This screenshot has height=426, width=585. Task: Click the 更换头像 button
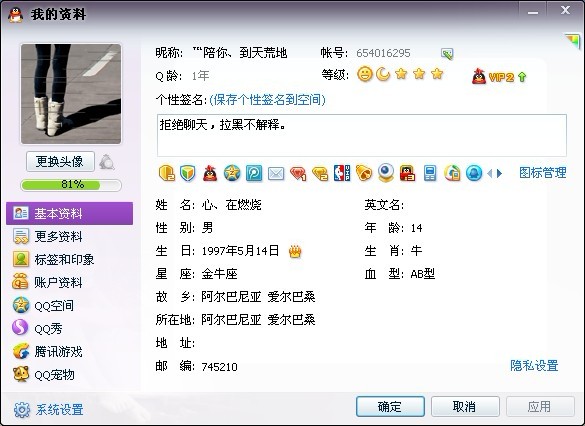pyautogui.click(x=60, y=162)
